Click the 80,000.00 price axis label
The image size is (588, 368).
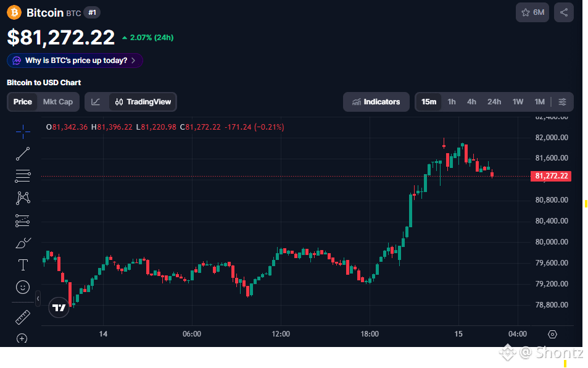[551, 242]
